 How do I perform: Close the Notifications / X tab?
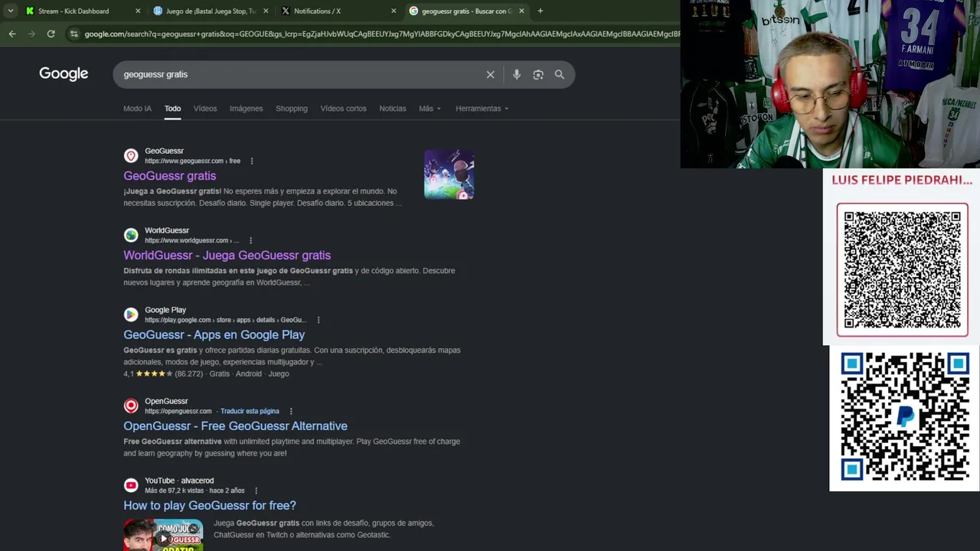point(394,11)
